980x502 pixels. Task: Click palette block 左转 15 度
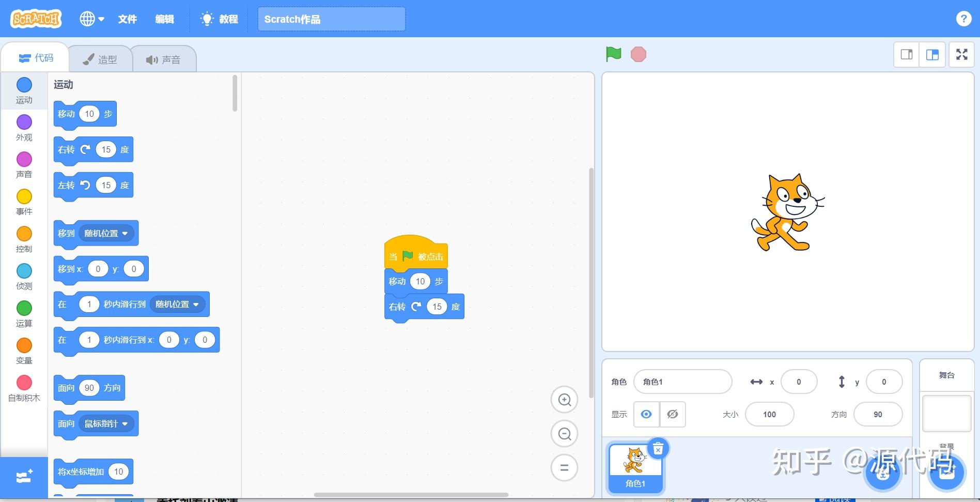tap(93, 186)
